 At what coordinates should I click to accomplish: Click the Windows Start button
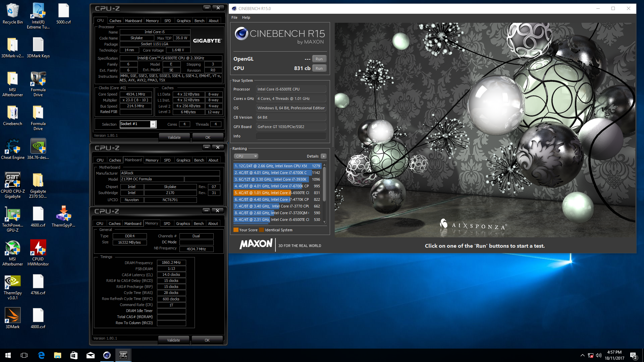[8, 355]
